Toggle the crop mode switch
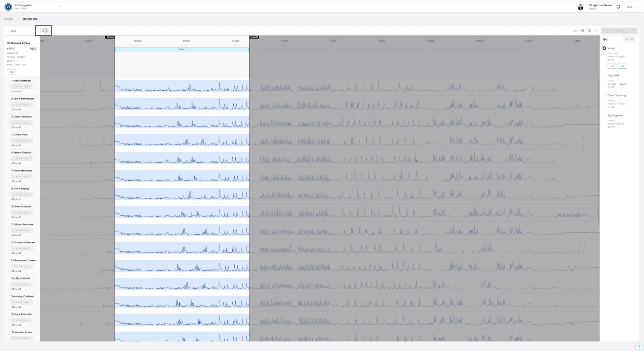The image size is (644, 351). click(44, 31)
